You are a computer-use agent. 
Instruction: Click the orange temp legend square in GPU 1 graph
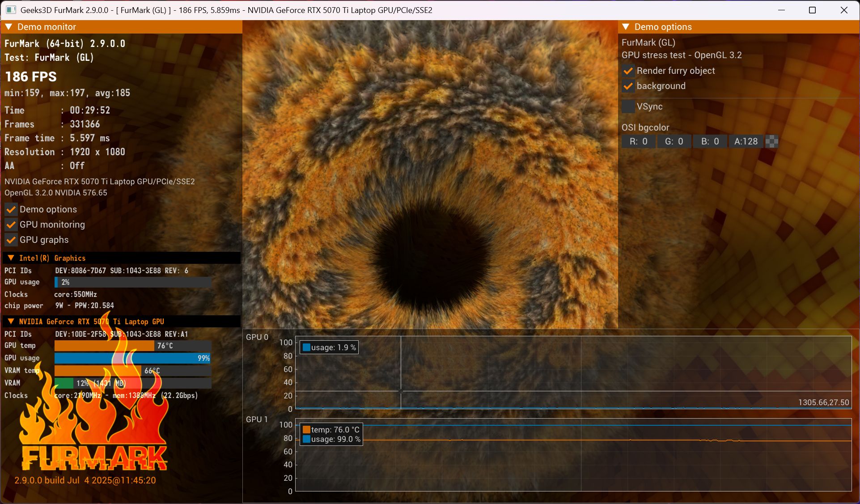click(306, 430)
